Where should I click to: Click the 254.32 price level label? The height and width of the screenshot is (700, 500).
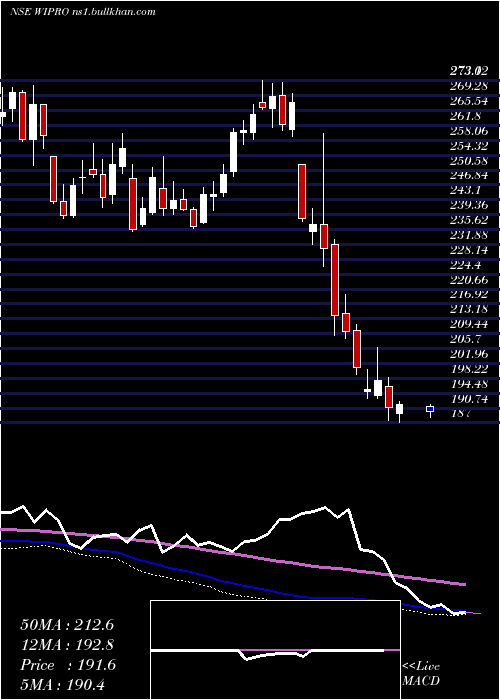click(x=469, y=146)
